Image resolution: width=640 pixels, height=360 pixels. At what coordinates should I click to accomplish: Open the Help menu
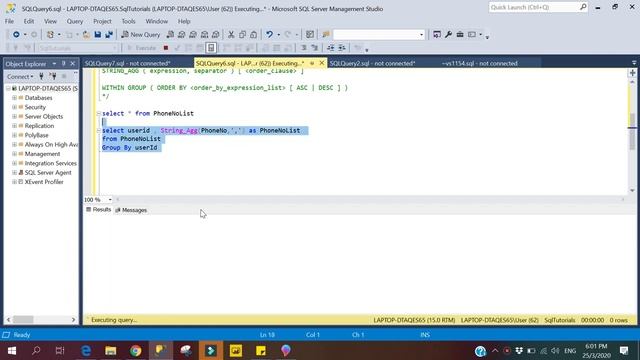click(x=184, y=21)
